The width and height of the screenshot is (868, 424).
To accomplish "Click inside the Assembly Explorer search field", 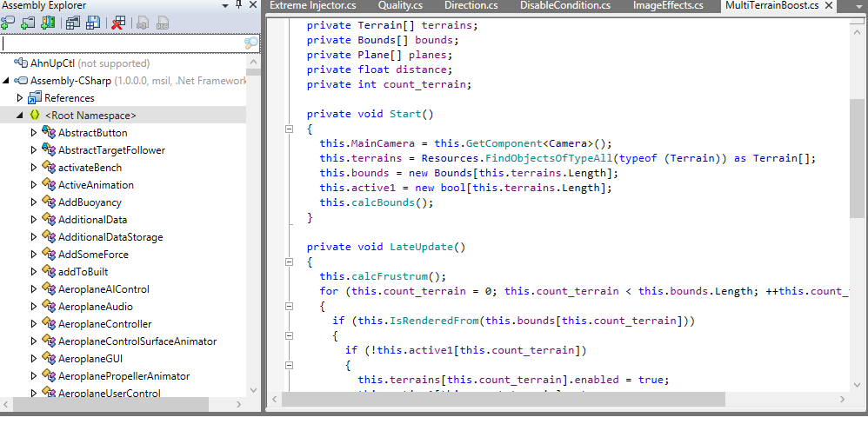I will 122,43.
